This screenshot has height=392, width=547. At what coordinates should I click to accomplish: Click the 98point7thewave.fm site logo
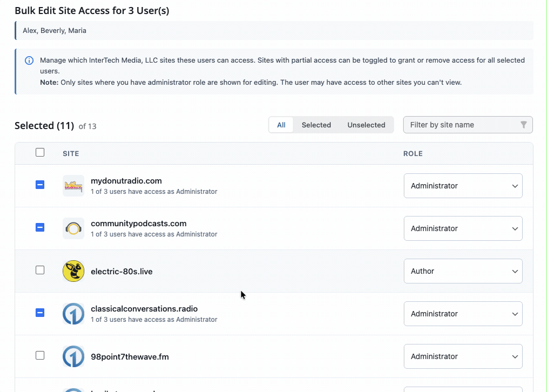(x=73, y=356)
